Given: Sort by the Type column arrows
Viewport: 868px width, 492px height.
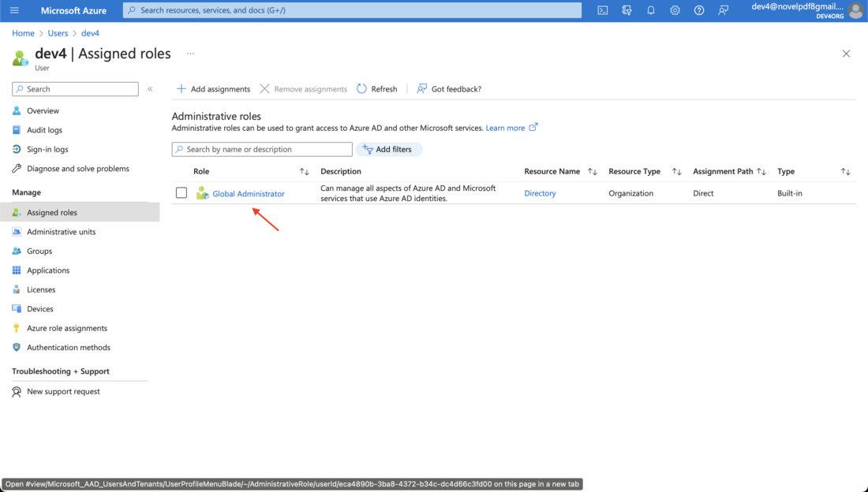Looking at the screenshot, I should point(845,172).
